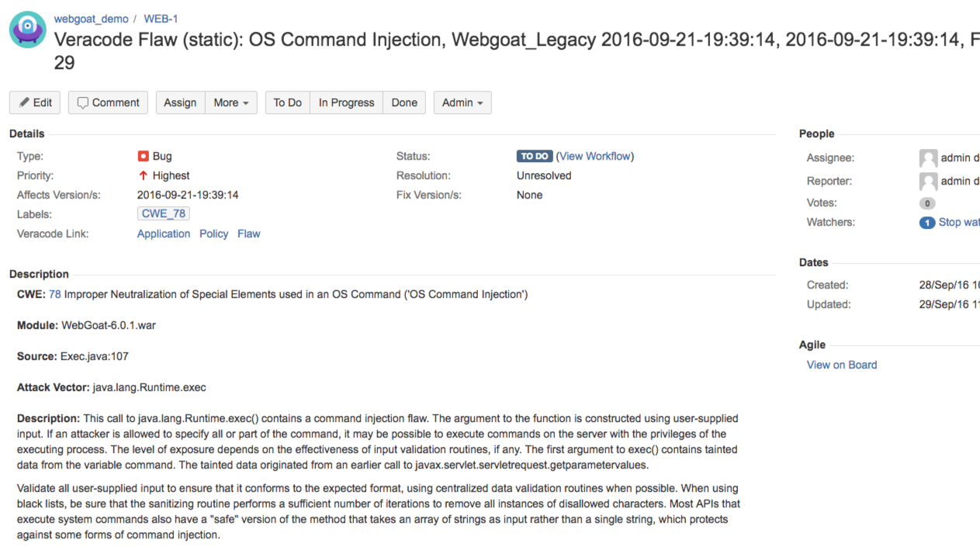Image resolution: width=980 pixels, height=557 pixels.
Task: Collapse the Details section
Action: click(26, 133)
